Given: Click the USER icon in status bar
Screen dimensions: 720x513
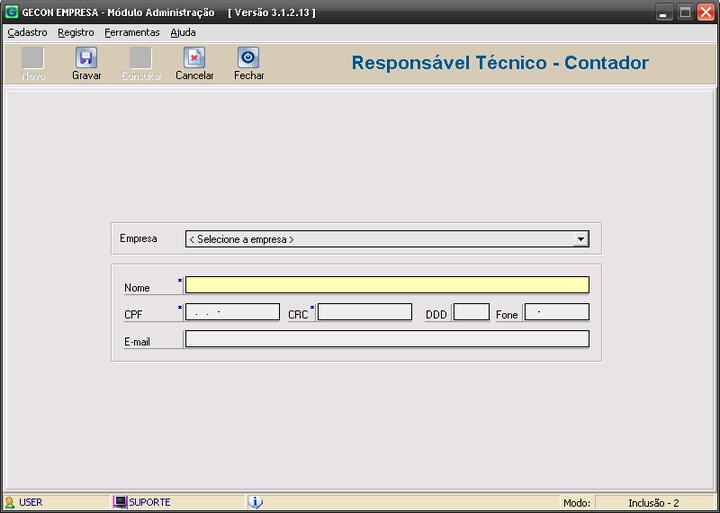Looking at the screenshot, I should (x=10, y=502).
